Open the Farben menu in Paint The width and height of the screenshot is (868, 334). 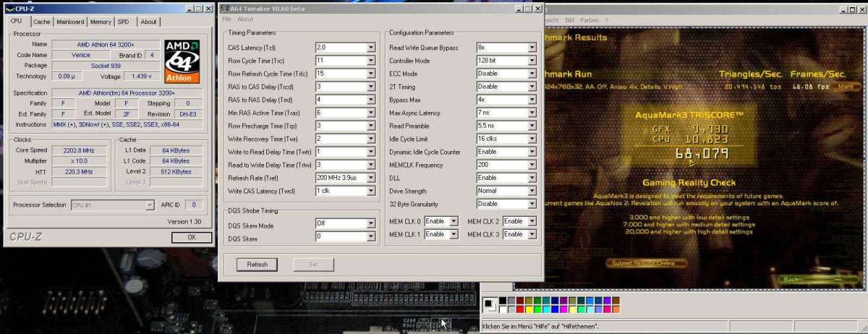pyautogui.click(x=590, y=20)
